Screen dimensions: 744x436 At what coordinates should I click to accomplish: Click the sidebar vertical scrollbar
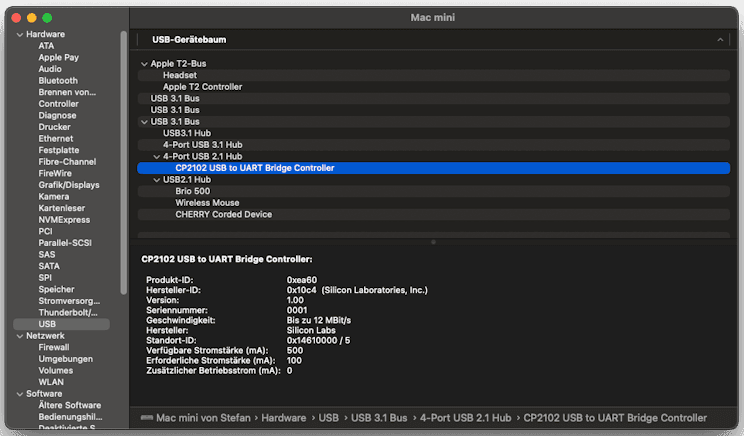point(124,163)
